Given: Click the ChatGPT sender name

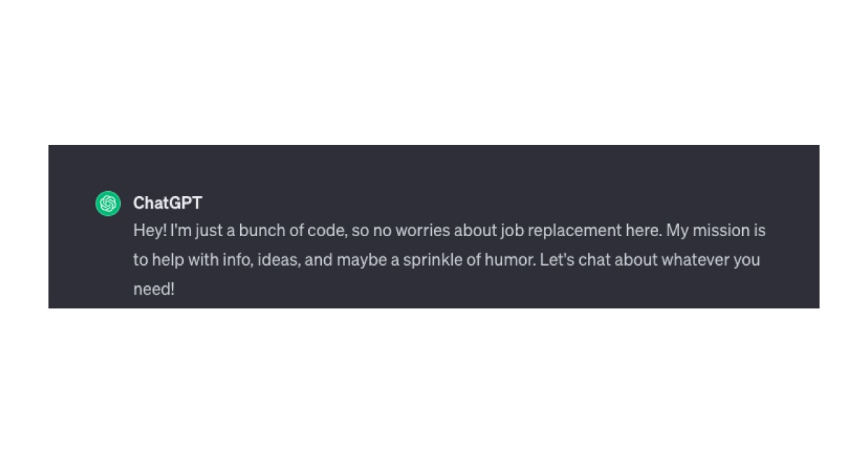Looking at the screenshot, I should click(x=167, y=203).
